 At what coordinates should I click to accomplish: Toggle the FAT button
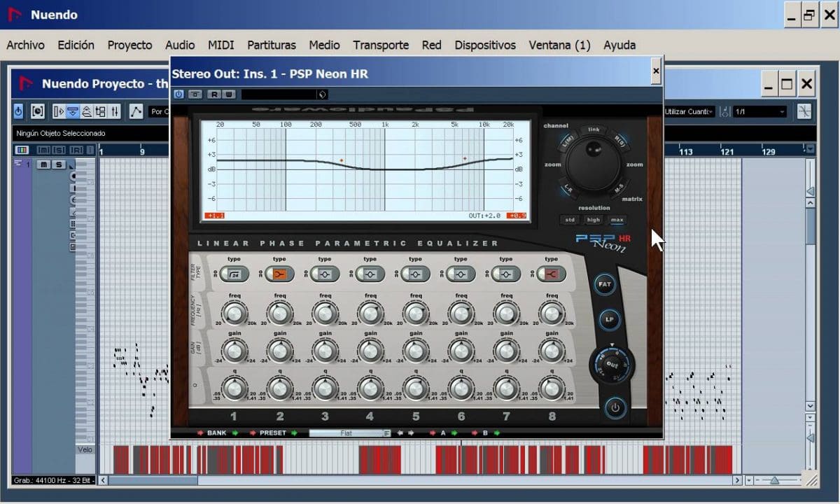[604, 284]
